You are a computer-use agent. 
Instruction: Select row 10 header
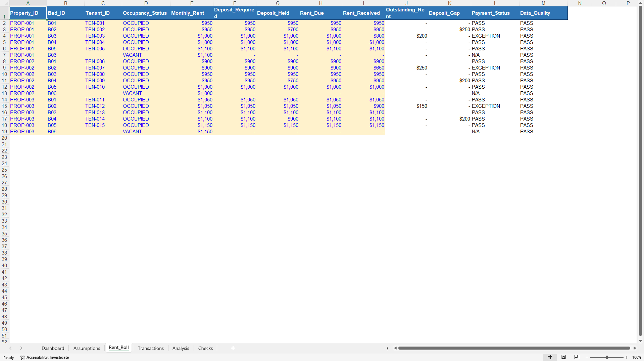point(4,74)
